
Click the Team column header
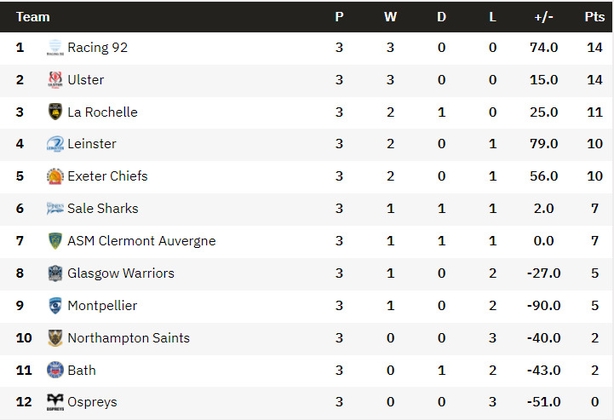click(33, 17)
